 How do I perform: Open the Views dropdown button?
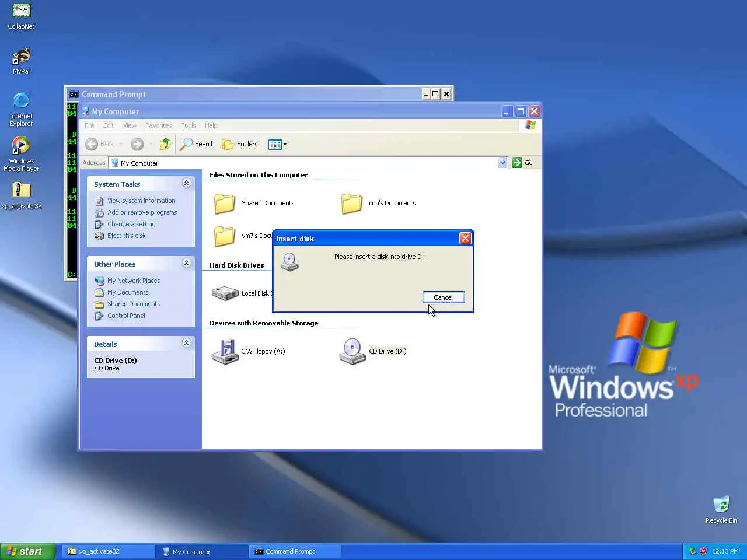[277, 144]
